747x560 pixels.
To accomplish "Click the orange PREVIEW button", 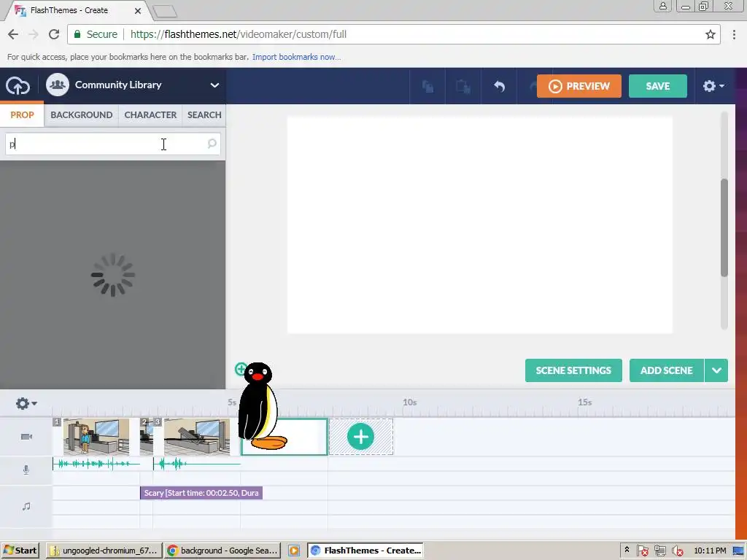I will 578,86.
